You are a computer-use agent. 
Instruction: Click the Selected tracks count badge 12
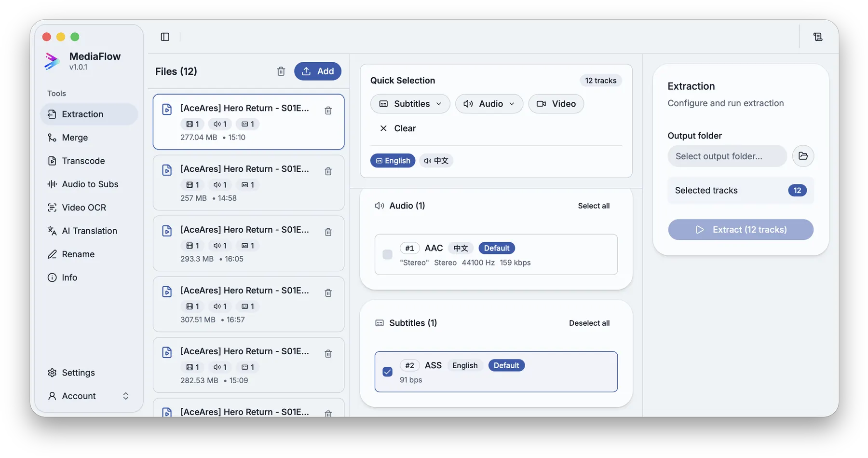click(x=797, y=190)
